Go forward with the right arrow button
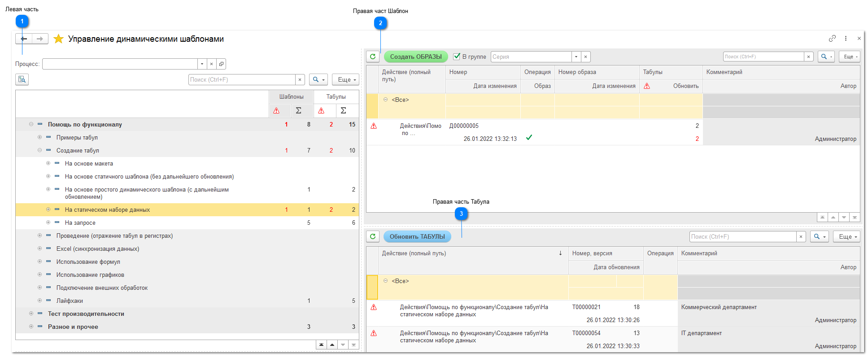This screenshot has width=868, height=358. click(x=40, y=39)
